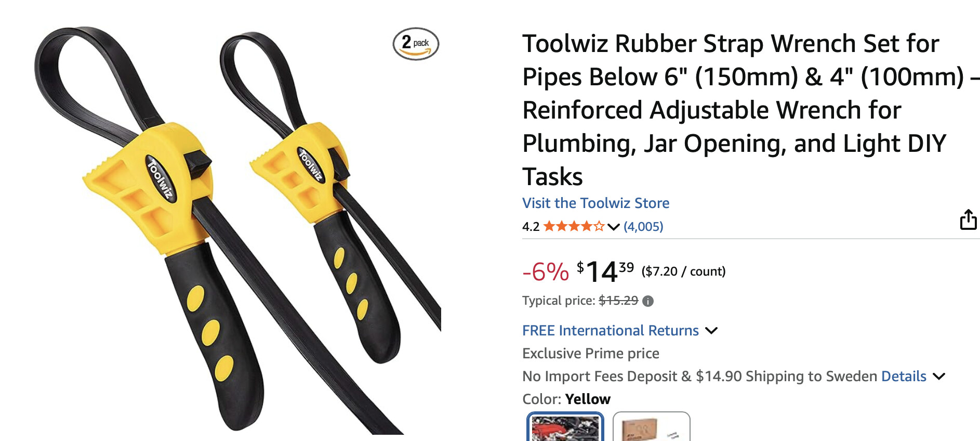The width and height of the screenshot is (980, 441).
Task: Expand the shipping Details chevron arrow
Action: pos(939,377)
